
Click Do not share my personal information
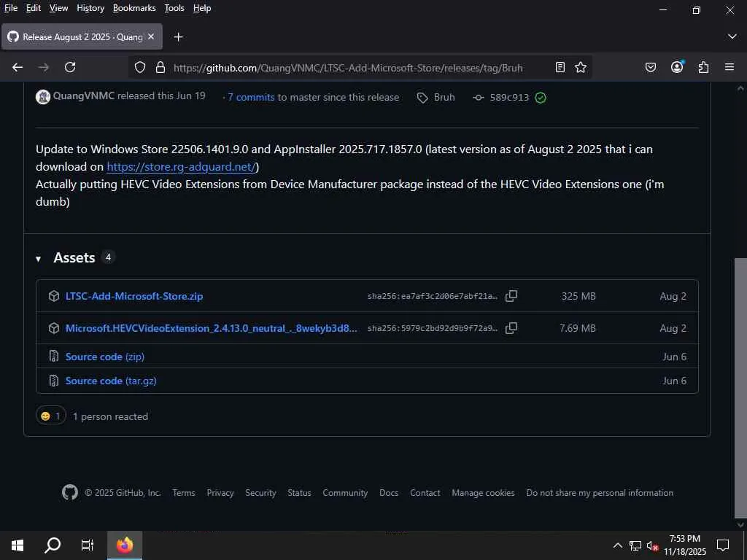click(600, 493)
